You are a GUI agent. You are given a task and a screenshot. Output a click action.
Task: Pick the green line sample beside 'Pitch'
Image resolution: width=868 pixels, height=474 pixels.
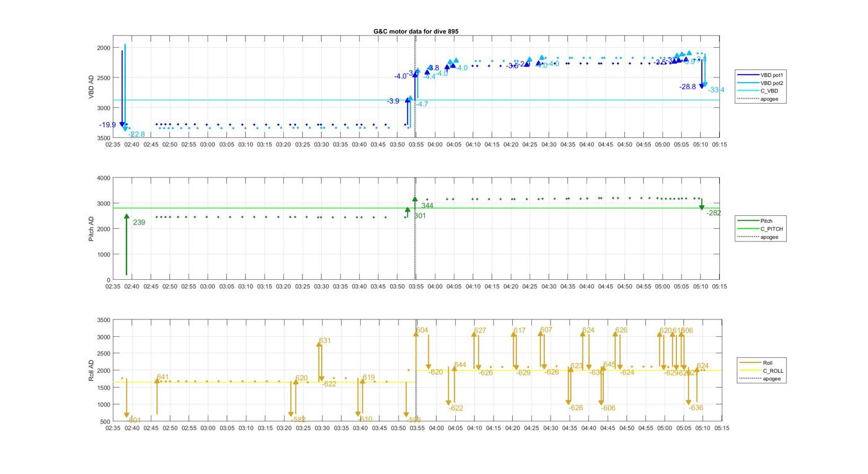[748, 221]
